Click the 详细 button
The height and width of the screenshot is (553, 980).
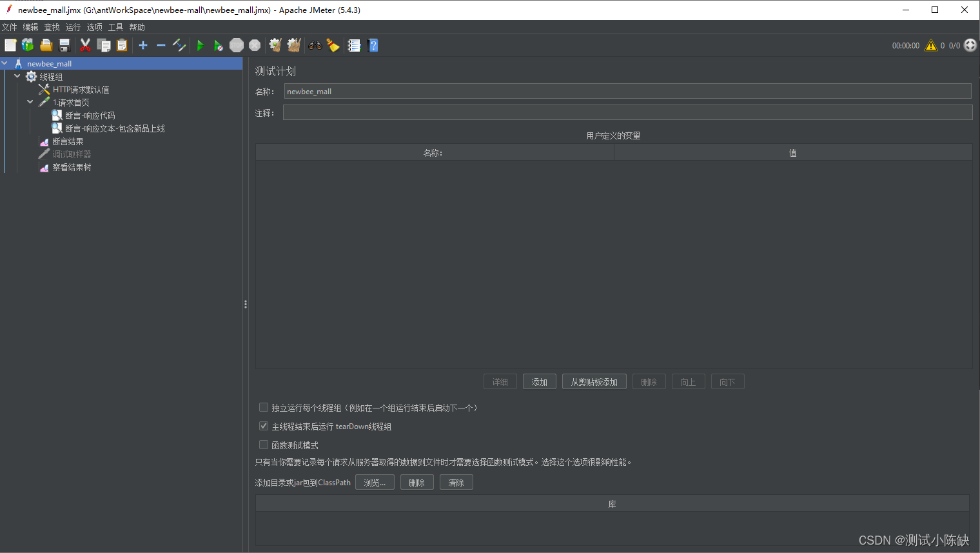point(500,382)
